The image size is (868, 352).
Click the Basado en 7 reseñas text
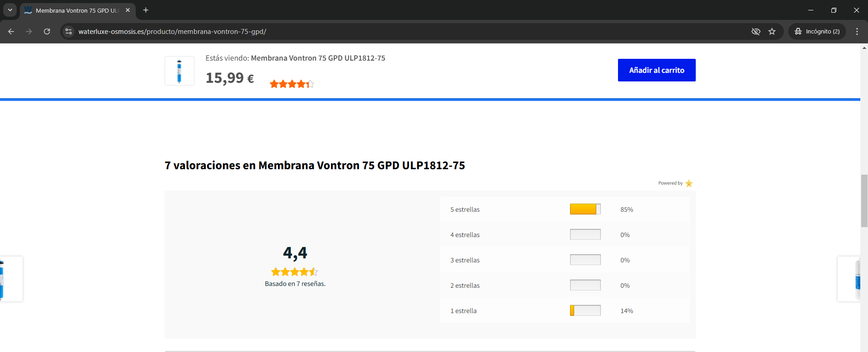[295, 284]
